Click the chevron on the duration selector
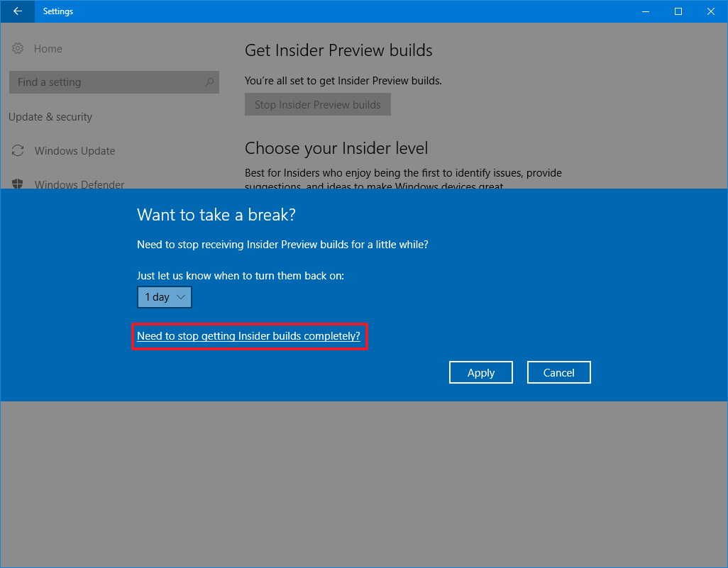This screenshot has width=728, height=568. pyautogui.click(x=181, y=297)
